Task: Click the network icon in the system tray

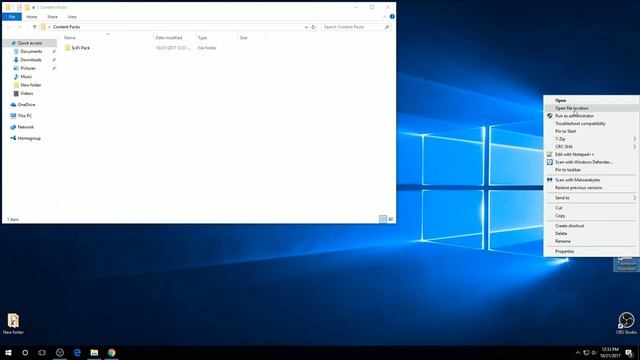Action: pos(586,353)
